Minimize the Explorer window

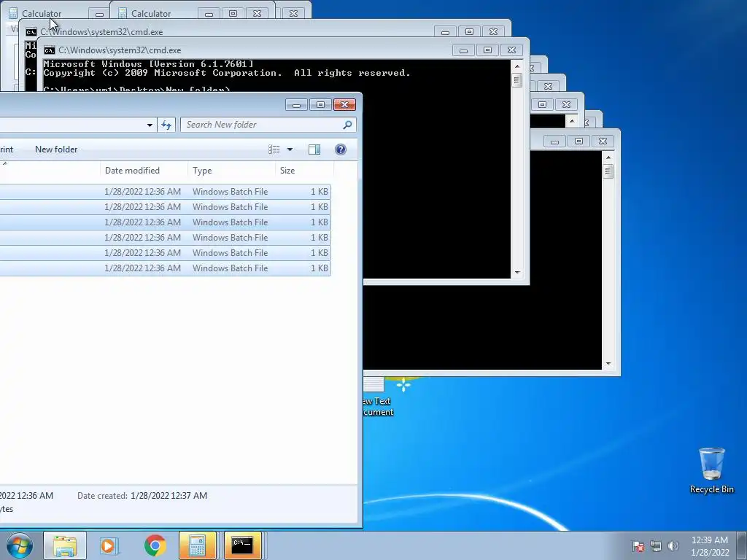click(296, 105)
